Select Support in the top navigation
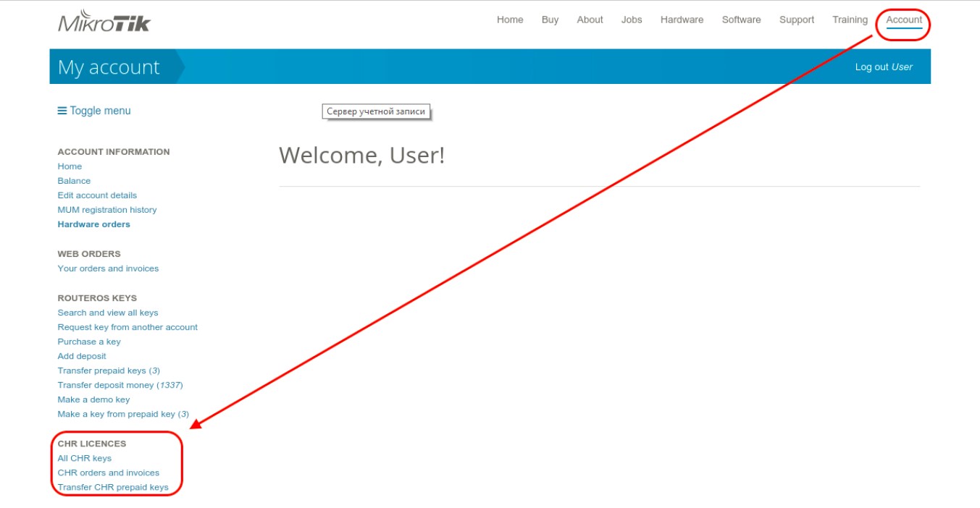The image size is (980, 508). pos(797,20)
